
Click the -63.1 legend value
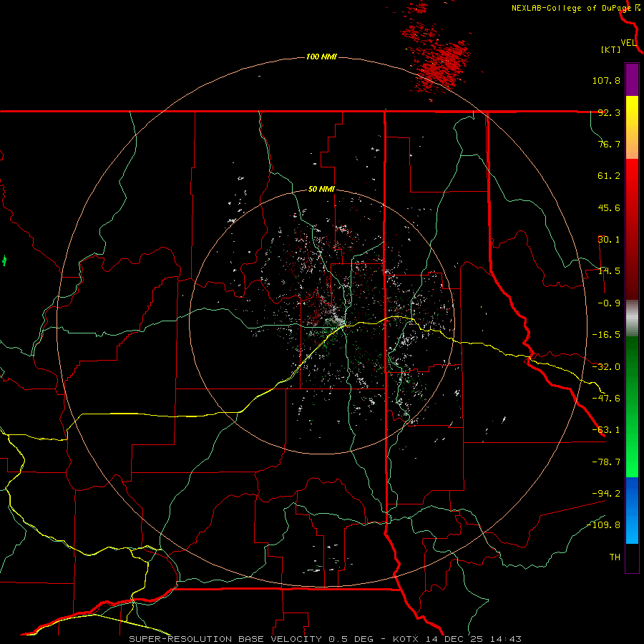tap(606, 430)
